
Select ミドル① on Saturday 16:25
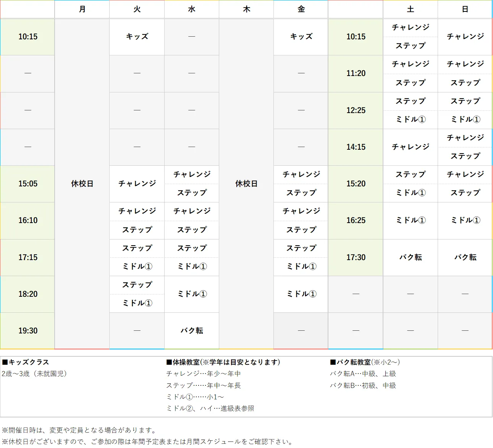tap(410, 220)
